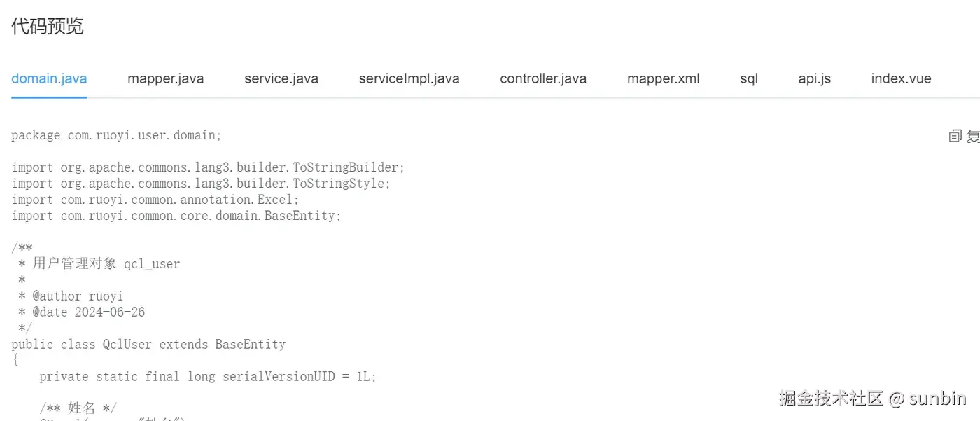Select the api.js tab
Viewport: 980px width, 421px height.
[815, 78]
